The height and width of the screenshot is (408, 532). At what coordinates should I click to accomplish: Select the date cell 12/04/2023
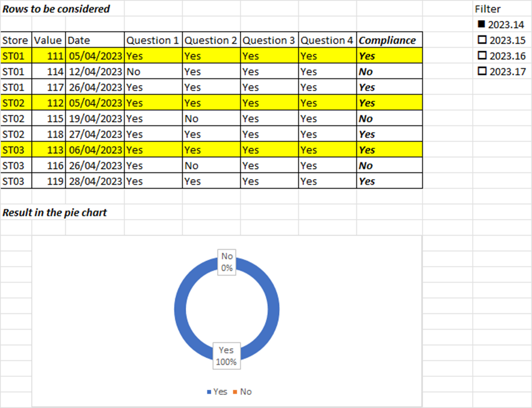(x=95, y=71)
